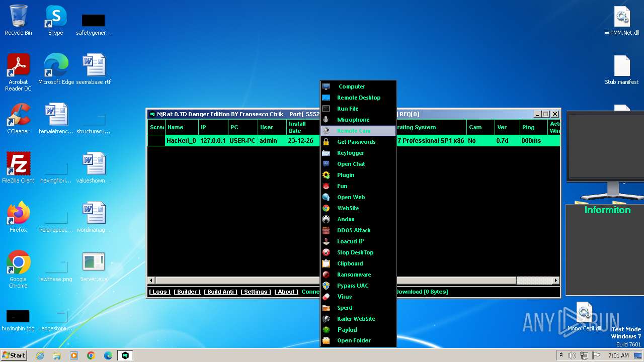The width and height of the screenshot is (644, 362).
Task: Select the CCleaner desktop icon
Action: [18, 119]
